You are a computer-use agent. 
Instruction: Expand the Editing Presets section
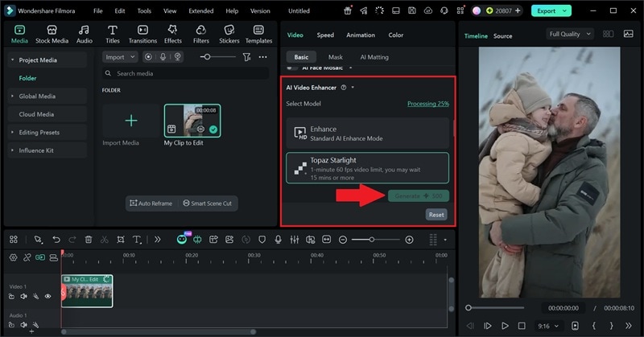pyautogui.click(x=12, y=132)
